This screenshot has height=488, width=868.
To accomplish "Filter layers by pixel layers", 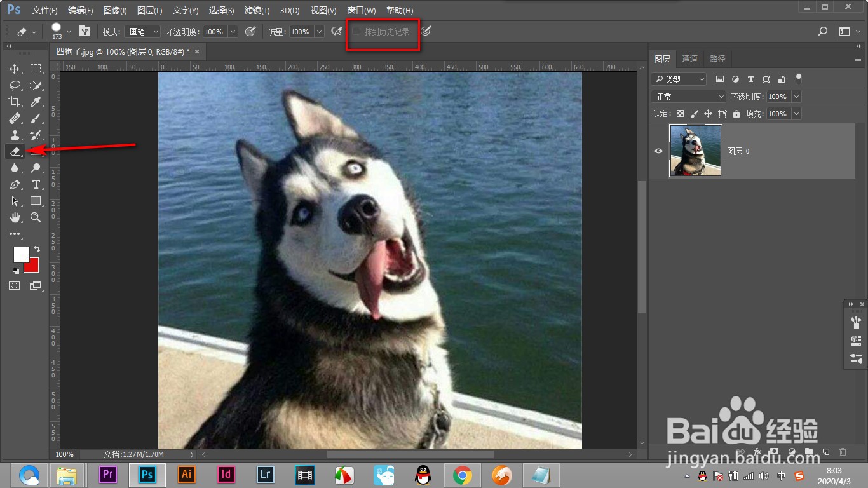I will (x=720, y=79).
